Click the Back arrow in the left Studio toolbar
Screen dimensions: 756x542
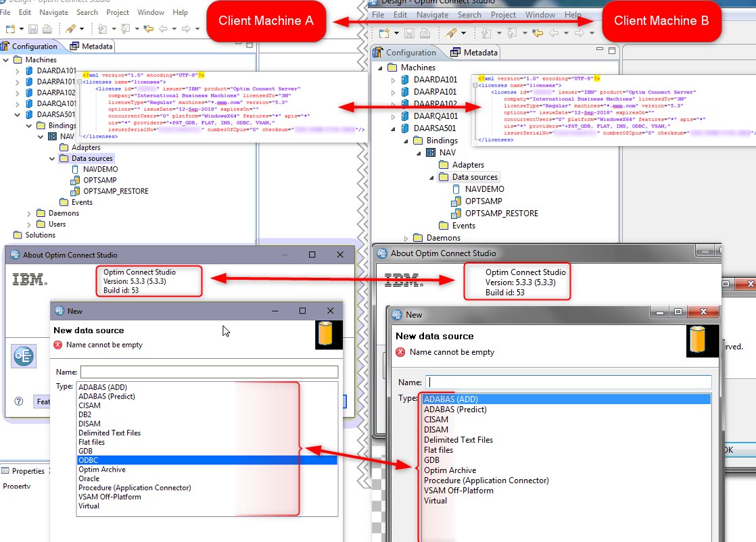(x=163, y=29)
